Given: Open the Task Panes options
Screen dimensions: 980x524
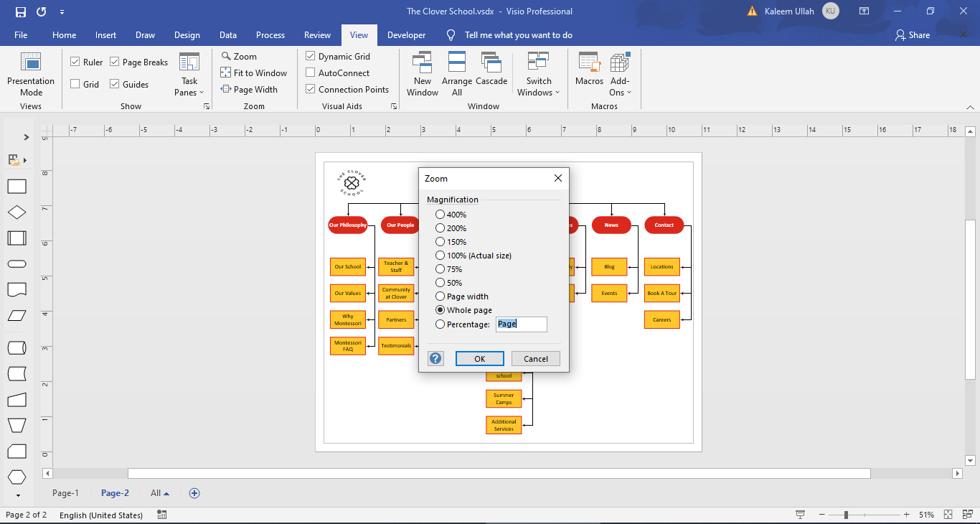Looking at the screenshot, I should (189, 74).
